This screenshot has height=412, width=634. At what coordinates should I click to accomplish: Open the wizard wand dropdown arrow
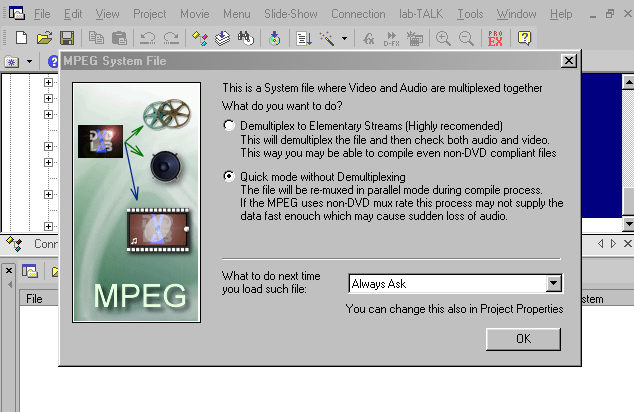(344, 39)
